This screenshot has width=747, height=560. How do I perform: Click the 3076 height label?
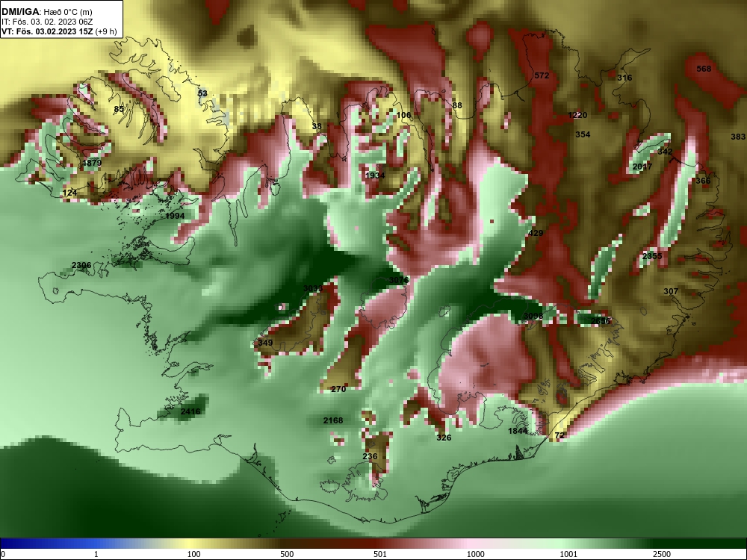point(399,280)
